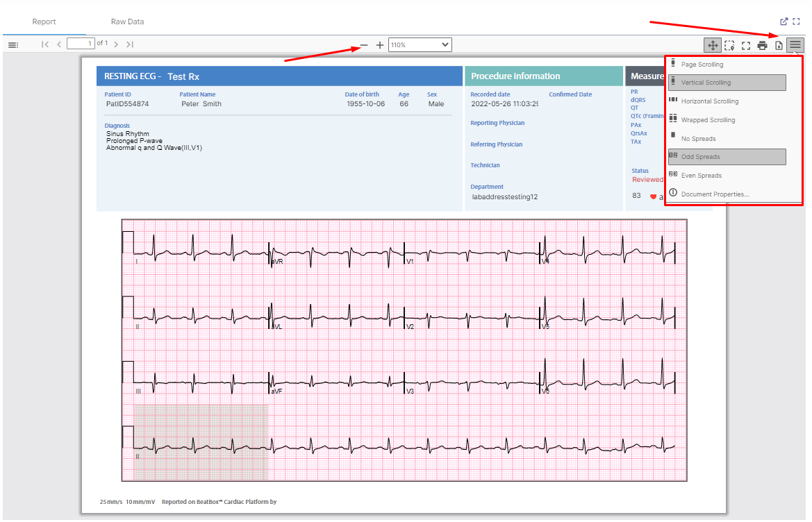Screen dimensions: 812x522
Task: Switch to the Raw Data tab
Action: click(127, 22)
